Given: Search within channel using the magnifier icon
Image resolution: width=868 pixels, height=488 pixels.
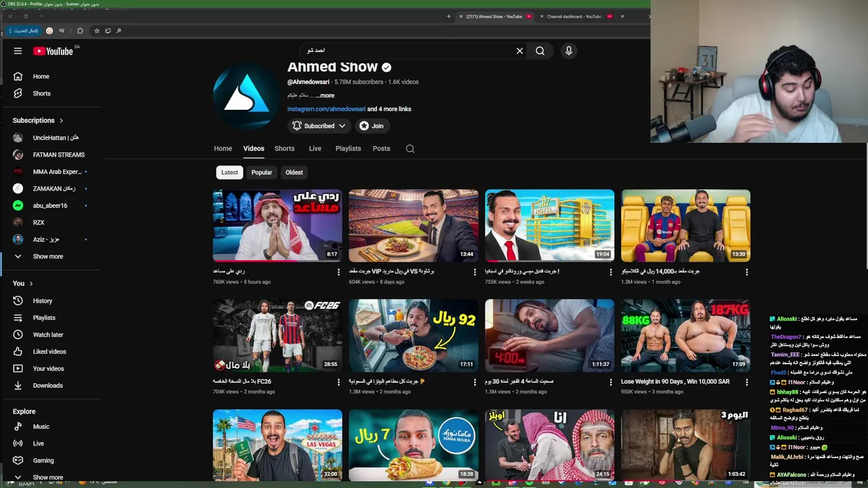Looking at the screenshot, I should 410,148.
